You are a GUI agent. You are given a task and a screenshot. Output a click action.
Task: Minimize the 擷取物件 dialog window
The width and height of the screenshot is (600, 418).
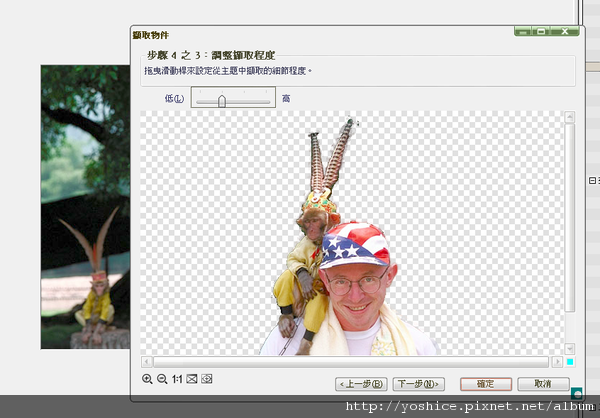(522, 31)
